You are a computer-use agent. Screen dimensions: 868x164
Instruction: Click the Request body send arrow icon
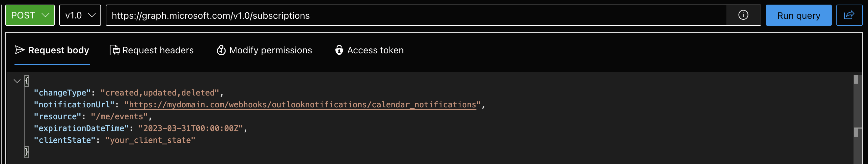(20, 50)
